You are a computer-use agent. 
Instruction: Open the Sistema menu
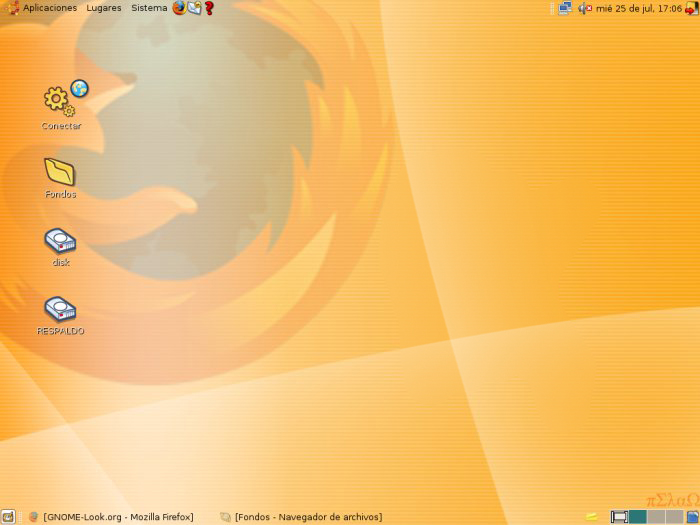pos(149,8)
